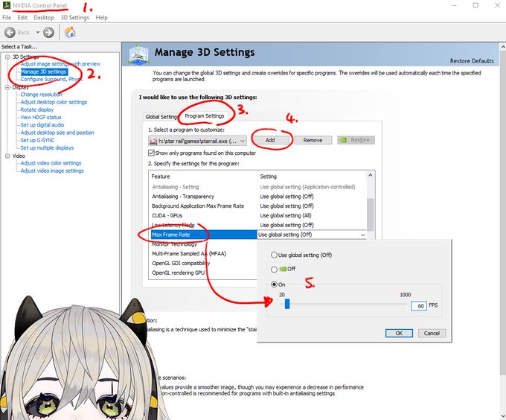This screenshot has height=420, width=506.
Task: Minimize the NVIDIA Control Panel window
Action: (454, 5)
